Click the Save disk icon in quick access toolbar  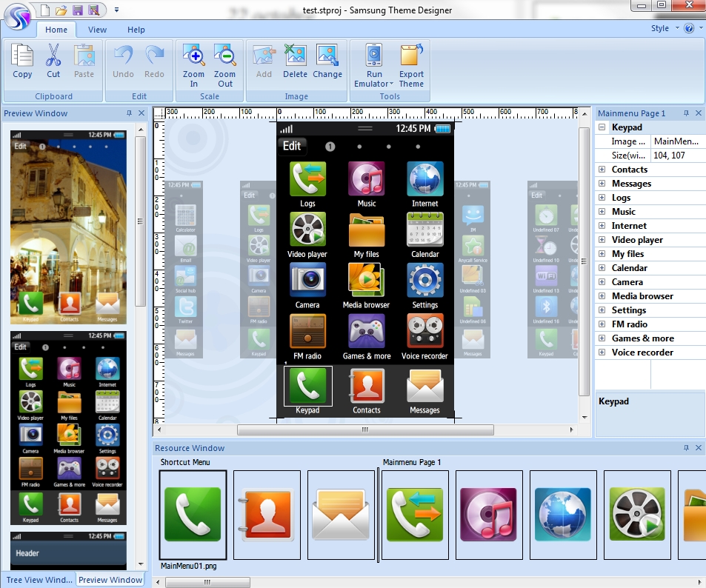click(x=78, y=10)
